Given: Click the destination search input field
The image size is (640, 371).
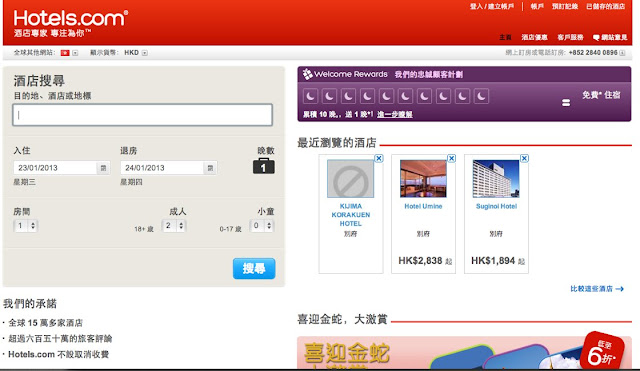Looking at the screenshot, I should pyautogui.click(x=142, y=115).
